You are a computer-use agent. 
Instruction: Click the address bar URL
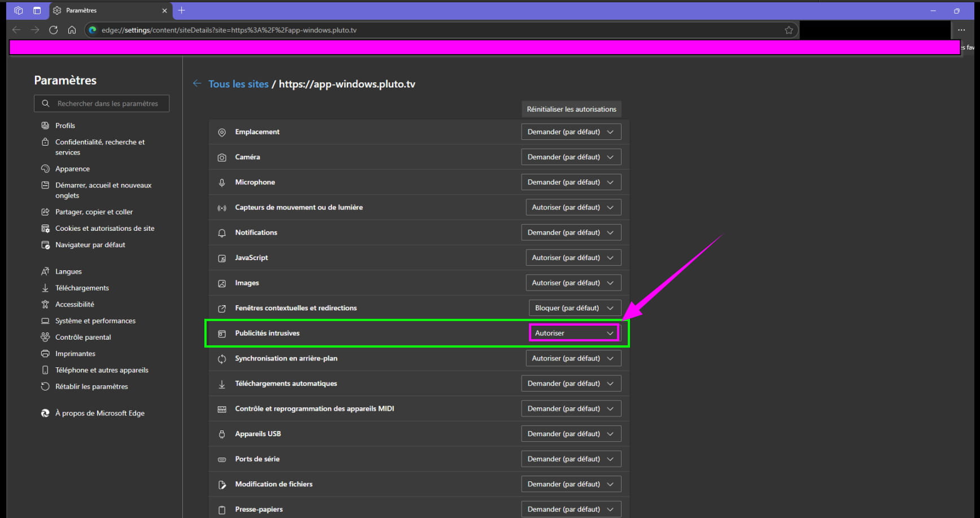229,30
